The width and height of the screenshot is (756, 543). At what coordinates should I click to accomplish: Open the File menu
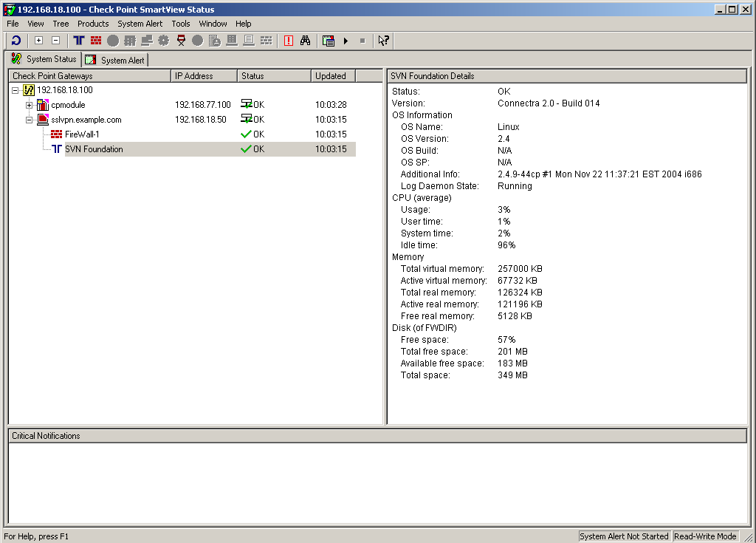(x=13, y=24)
